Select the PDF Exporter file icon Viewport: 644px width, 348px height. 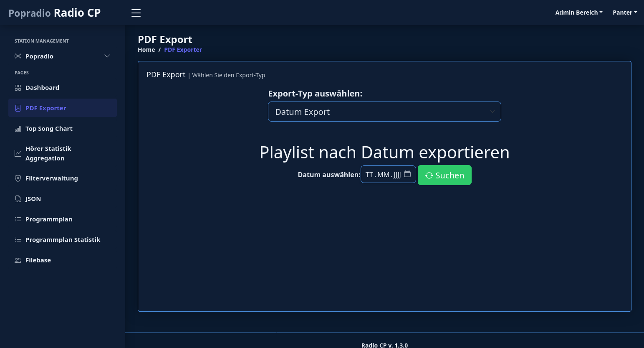pyautogui.click(x=18, y=108)
